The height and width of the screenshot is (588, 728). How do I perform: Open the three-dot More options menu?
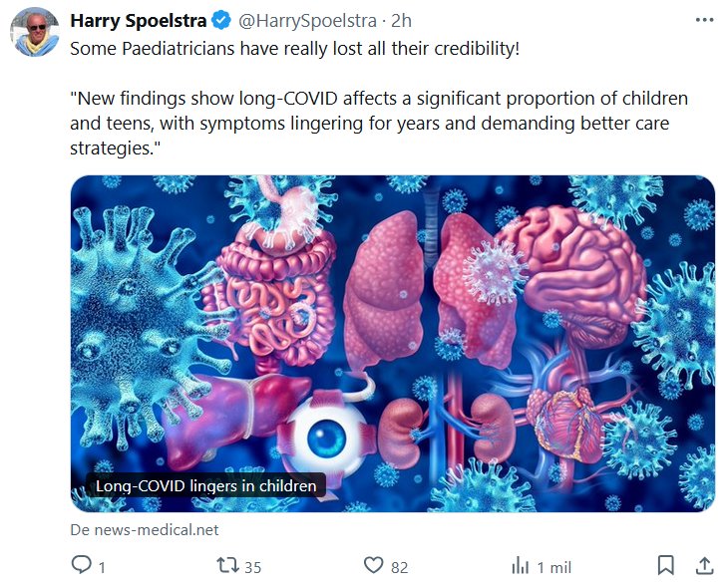704,20
